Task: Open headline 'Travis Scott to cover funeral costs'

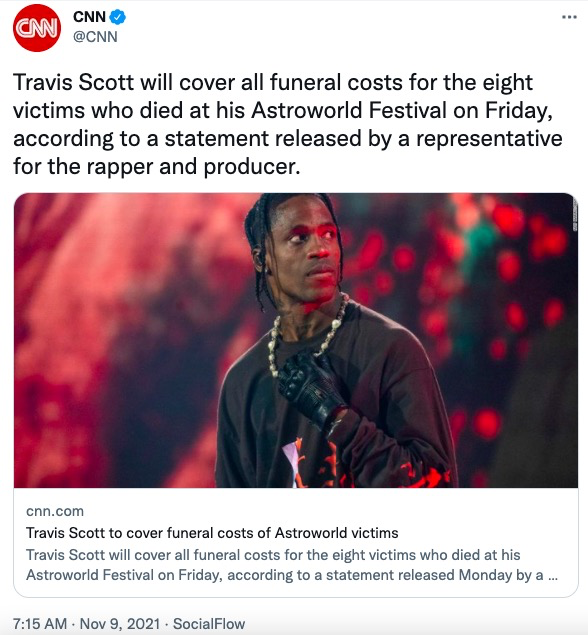Action: 212,533
